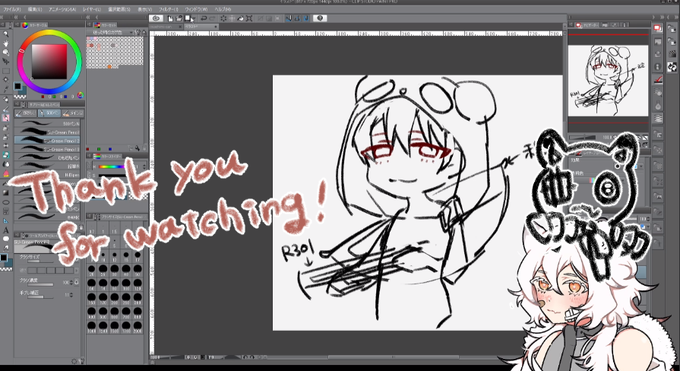Open the レイヤー (Layer) menu

pos(92,9)
